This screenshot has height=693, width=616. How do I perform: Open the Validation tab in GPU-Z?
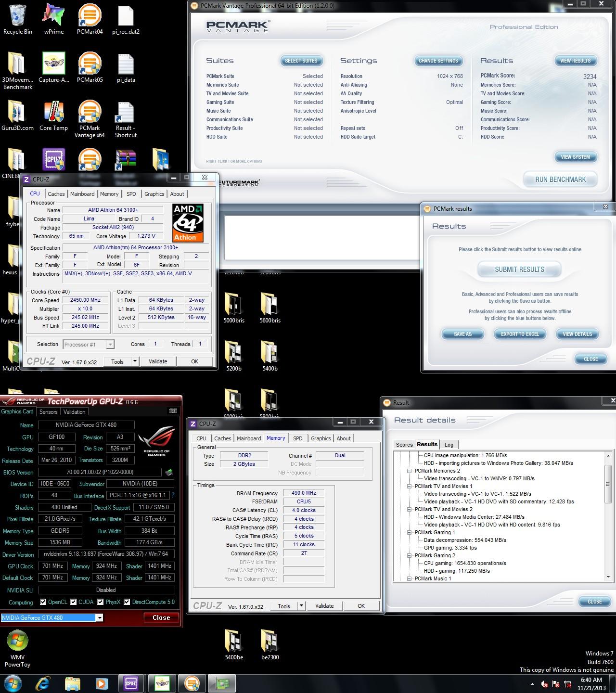(x=74, y=412)
